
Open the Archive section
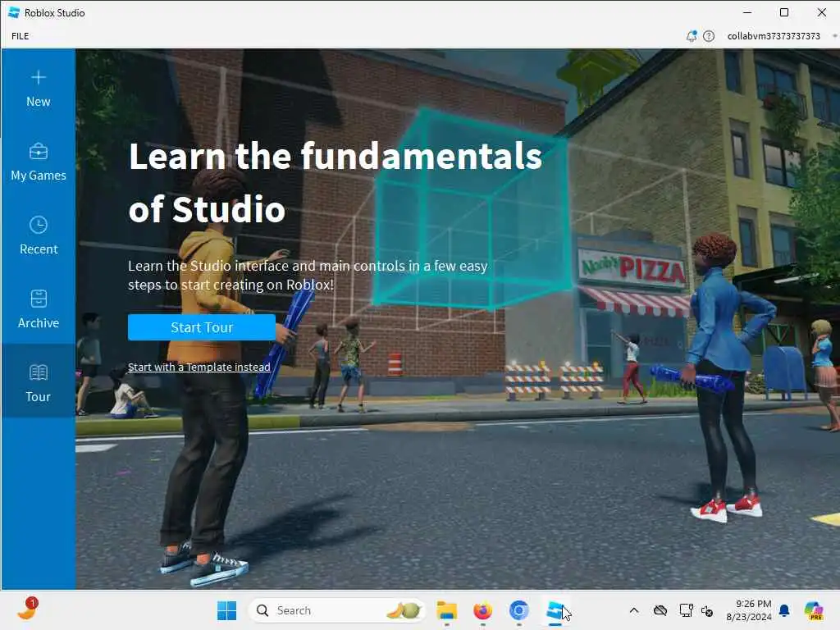click(x=39, y=309)
